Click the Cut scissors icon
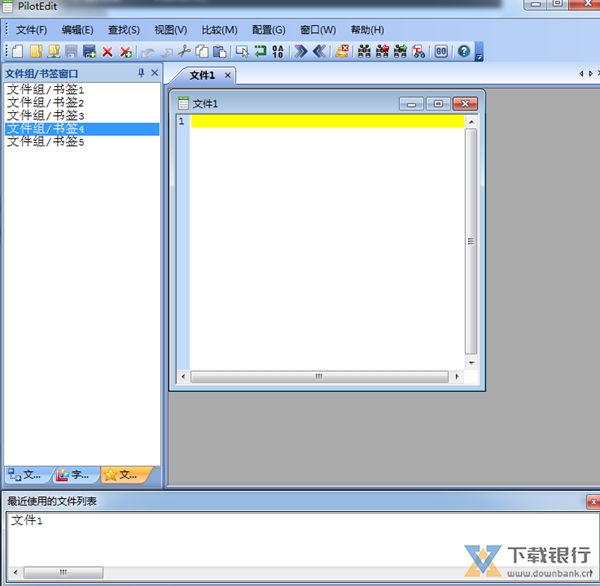 click(x=184, y=51)
